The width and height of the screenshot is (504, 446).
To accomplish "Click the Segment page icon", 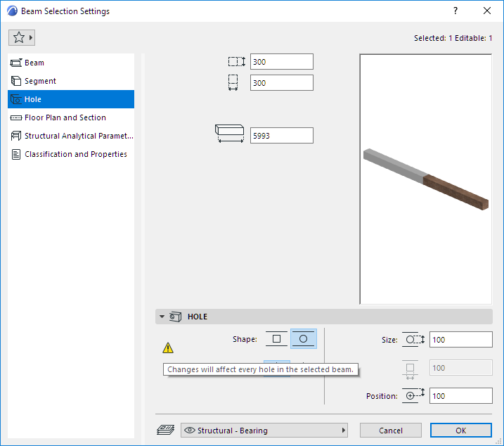I will click(16, 81).
